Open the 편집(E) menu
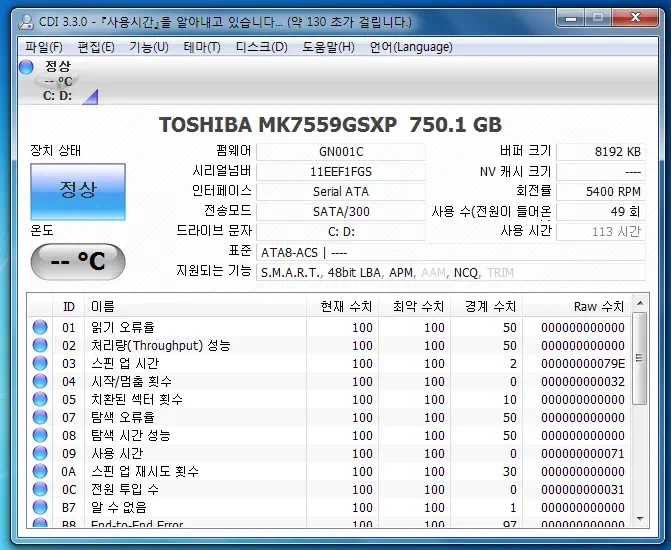Image resolution: width=671 pixels, height=550 pixels. (96, 47)
